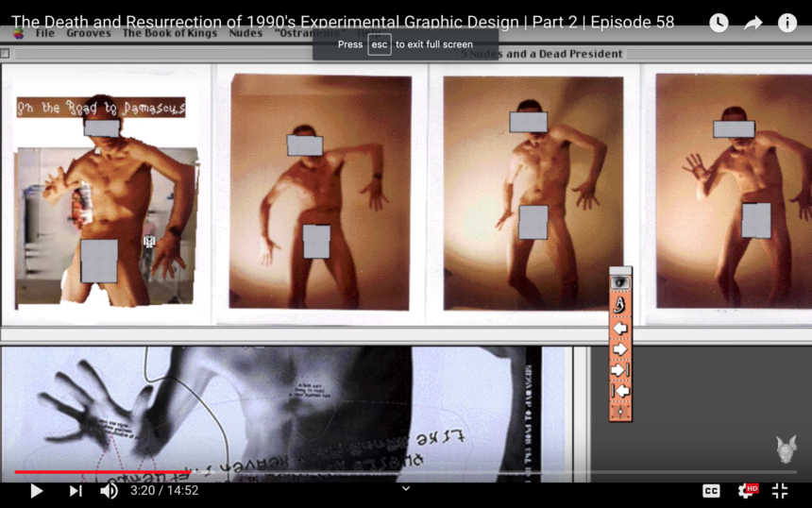
Task: Click the channel logo watermark
Action: pyautogui.click(x=786, y=449)
